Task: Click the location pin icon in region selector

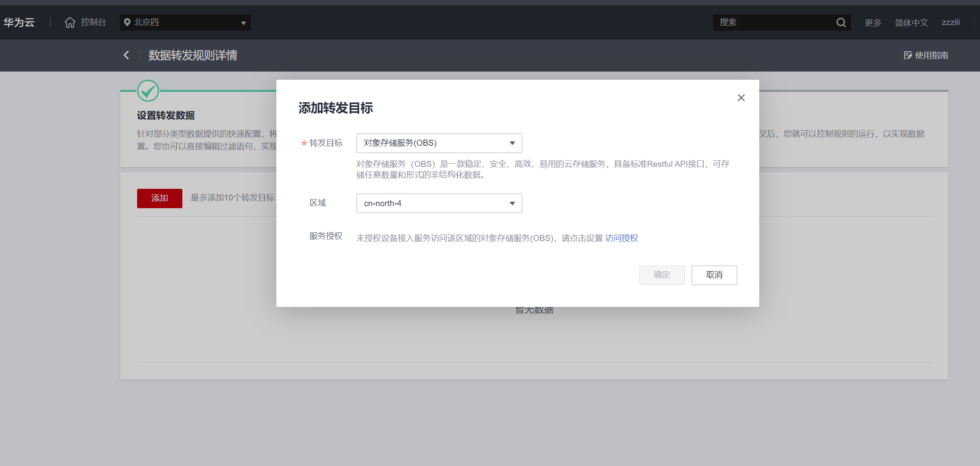Action: pos(127,22)
